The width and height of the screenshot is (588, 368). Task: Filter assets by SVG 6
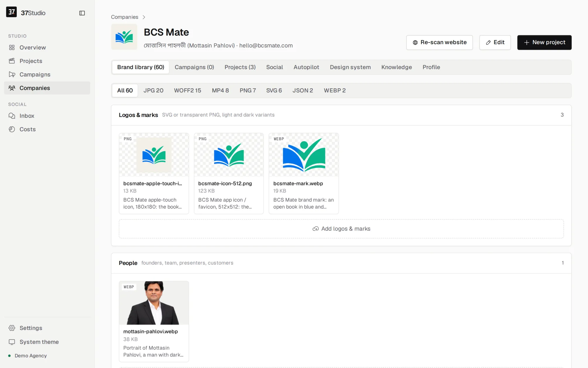point(274,90)
